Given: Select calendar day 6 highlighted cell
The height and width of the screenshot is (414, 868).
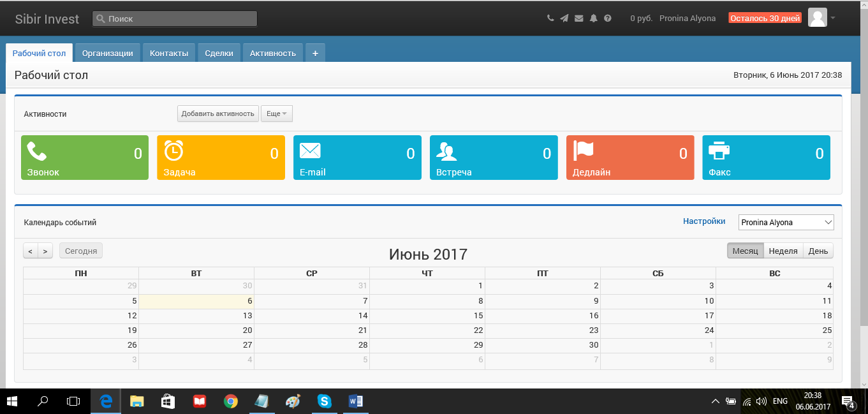Looking at the screenshot, I should 196,301.
